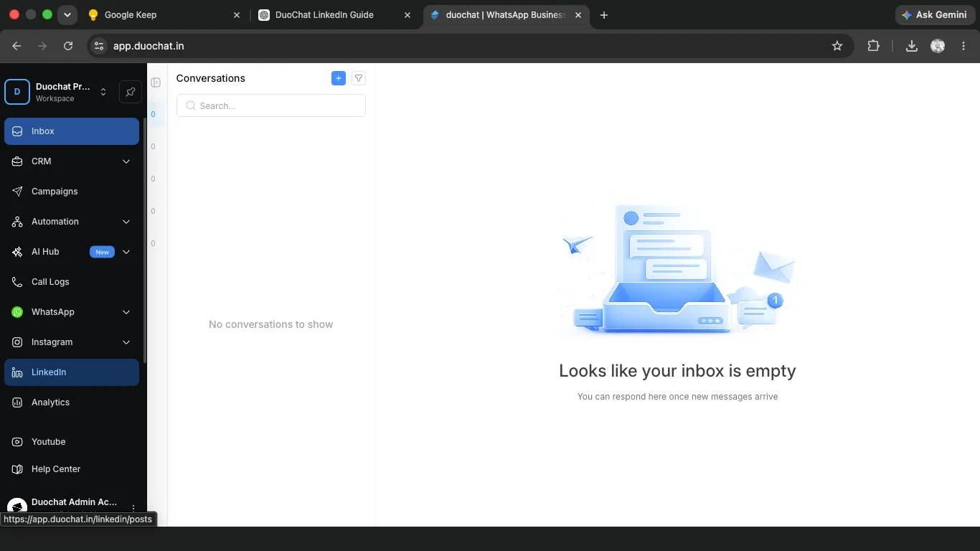The image size is (980, 551).
Task: Click 'Looks like your inbox is empty' heading
Action: (x=677, y=371)
